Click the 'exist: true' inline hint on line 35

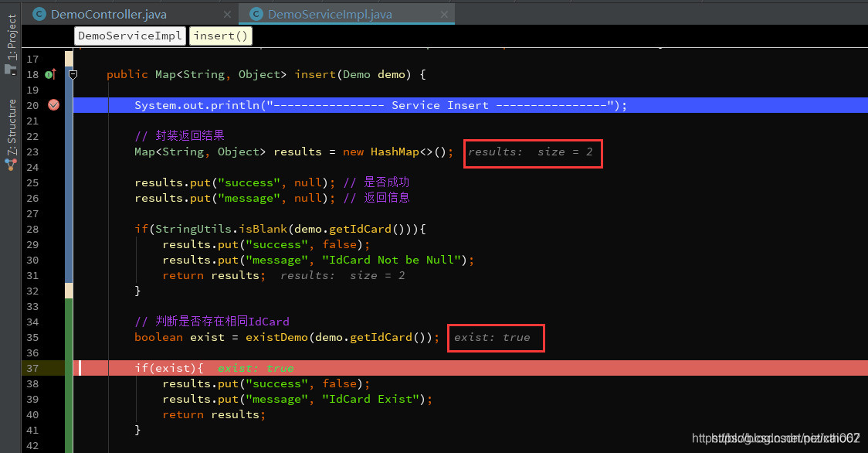click(492, 337)
